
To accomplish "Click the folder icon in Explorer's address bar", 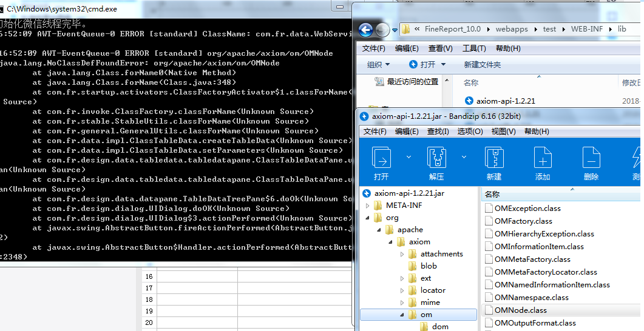I will [406, 29].
